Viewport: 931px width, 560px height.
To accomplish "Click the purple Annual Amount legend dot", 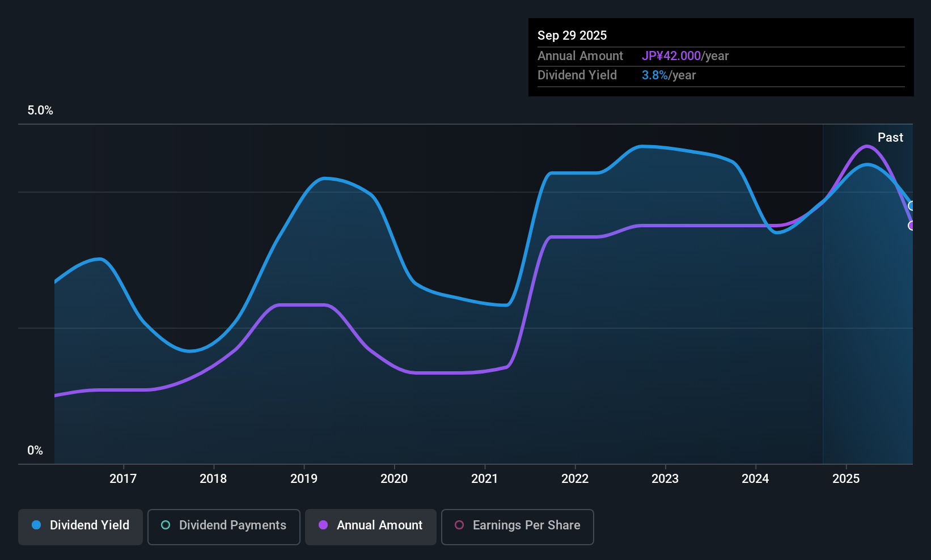I will point(323,525).
